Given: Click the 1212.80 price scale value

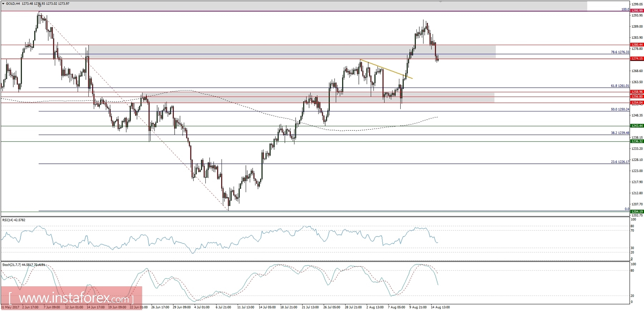Looking at the screenshot, I should click(x=637, y=193).
